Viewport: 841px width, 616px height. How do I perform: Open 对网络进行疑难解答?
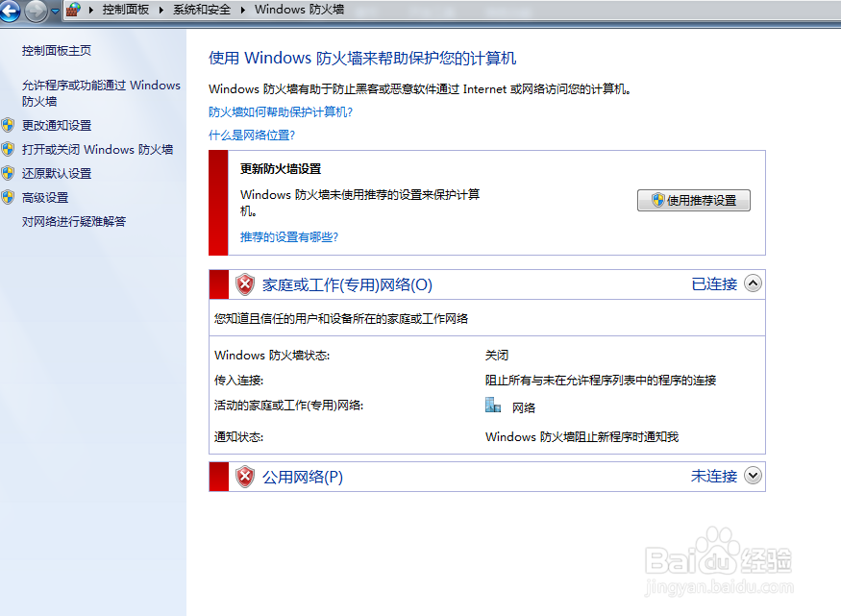coord(74,221)
